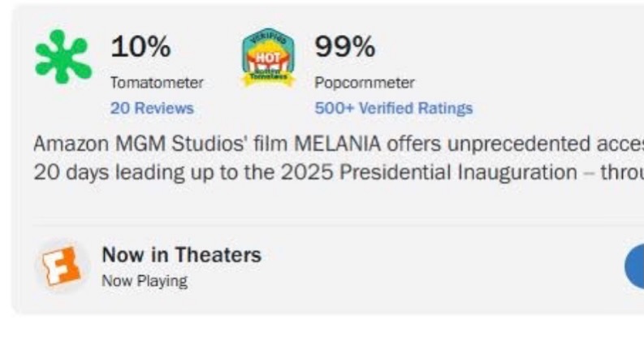The image size is (644, 337).
Task: Click the Verified Hot popcorn badge
Action: coord(268,58)
